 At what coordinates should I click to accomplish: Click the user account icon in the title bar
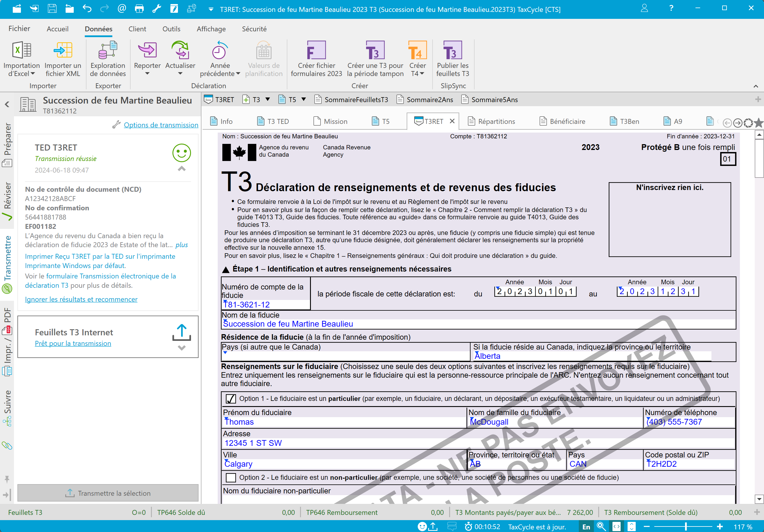tap(644, 8)
